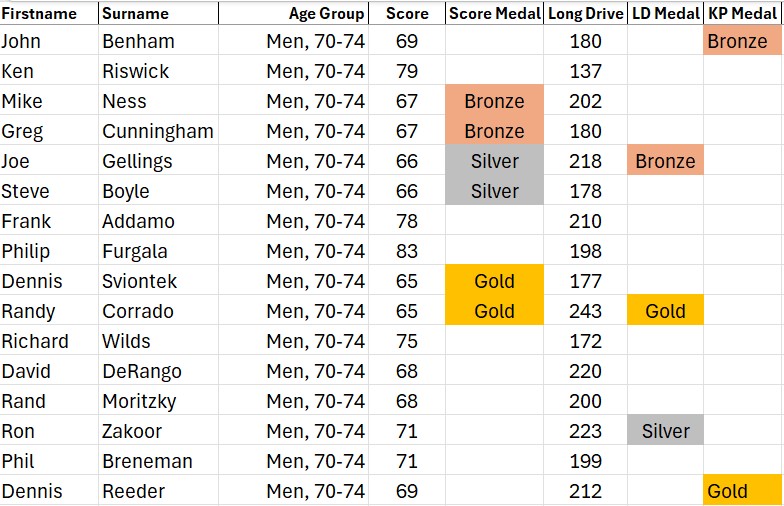Select the LD Medal header cell
The image size is (784, 506).
coord(665,14)
